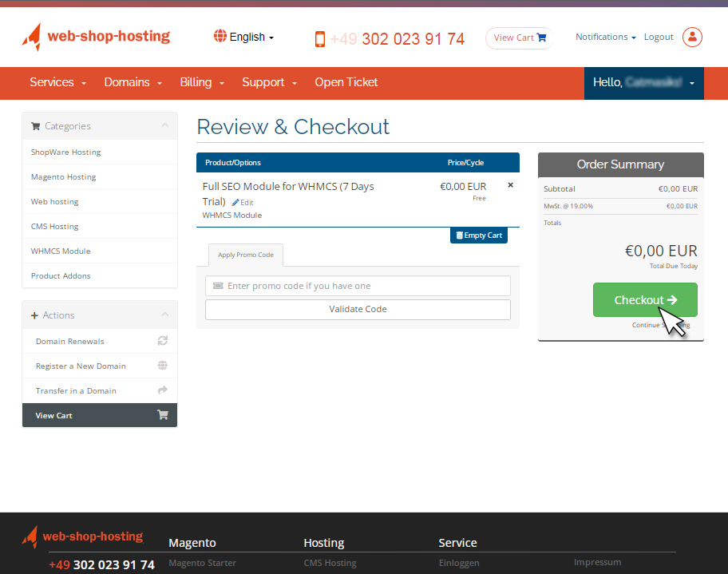The height and width of the screenshot is (574, 728).
Task: Select the Apply Promo Code tab
Action: 246,255
